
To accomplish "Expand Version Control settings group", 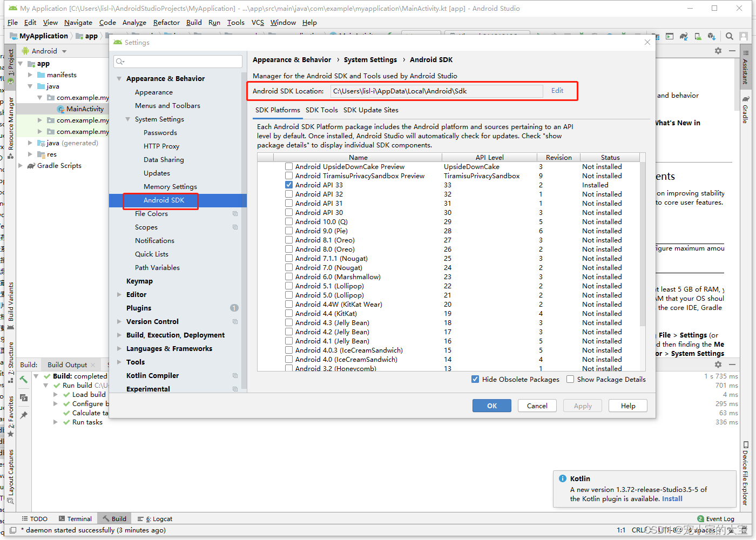I will [119, 322].
